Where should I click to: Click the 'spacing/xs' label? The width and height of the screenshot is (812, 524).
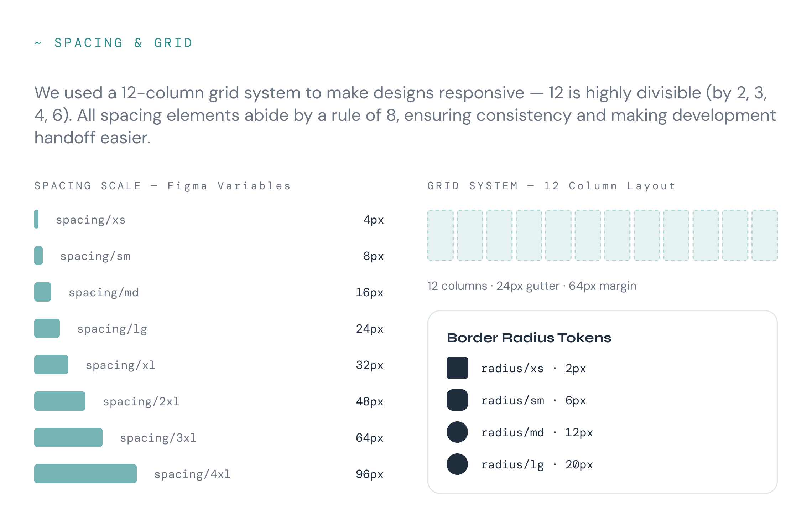(91, 220)
